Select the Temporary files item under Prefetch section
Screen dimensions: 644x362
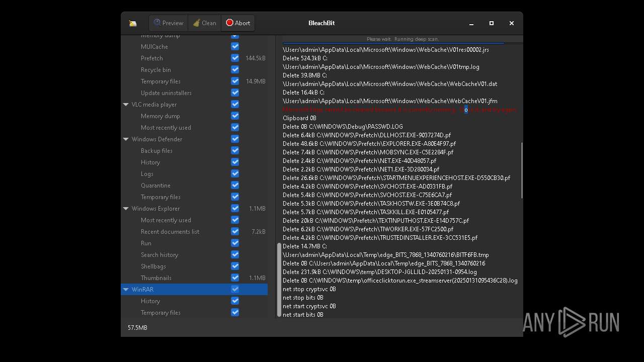pos(160,81)
